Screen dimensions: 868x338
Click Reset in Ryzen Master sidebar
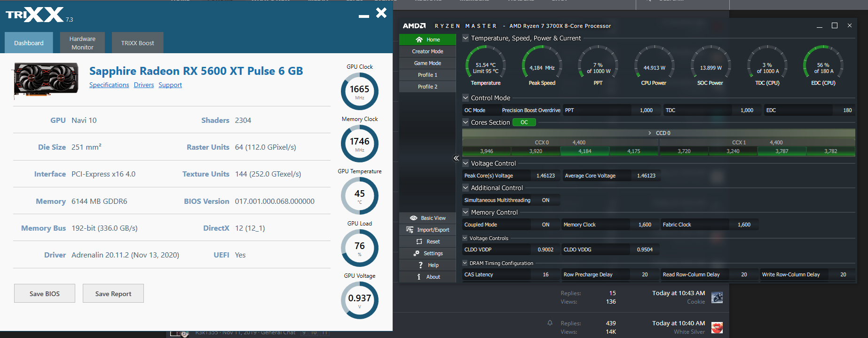(427, 241)
